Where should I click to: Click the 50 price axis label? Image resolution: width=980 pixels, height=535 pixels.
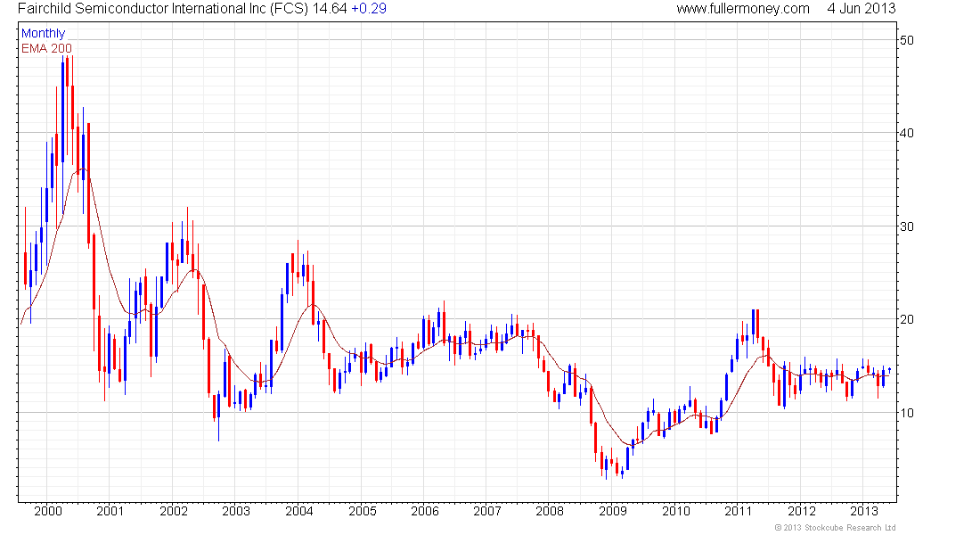(906, 40)
